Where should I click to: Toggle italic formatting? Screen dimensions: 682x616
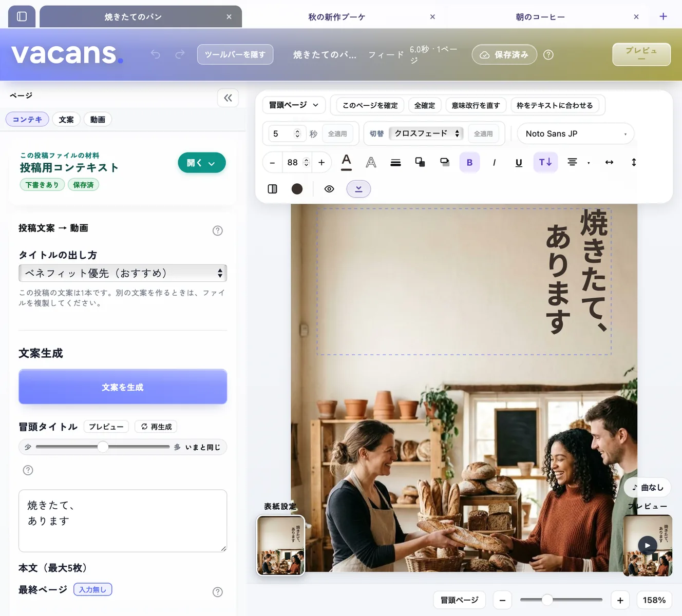(x=494, y=162)
